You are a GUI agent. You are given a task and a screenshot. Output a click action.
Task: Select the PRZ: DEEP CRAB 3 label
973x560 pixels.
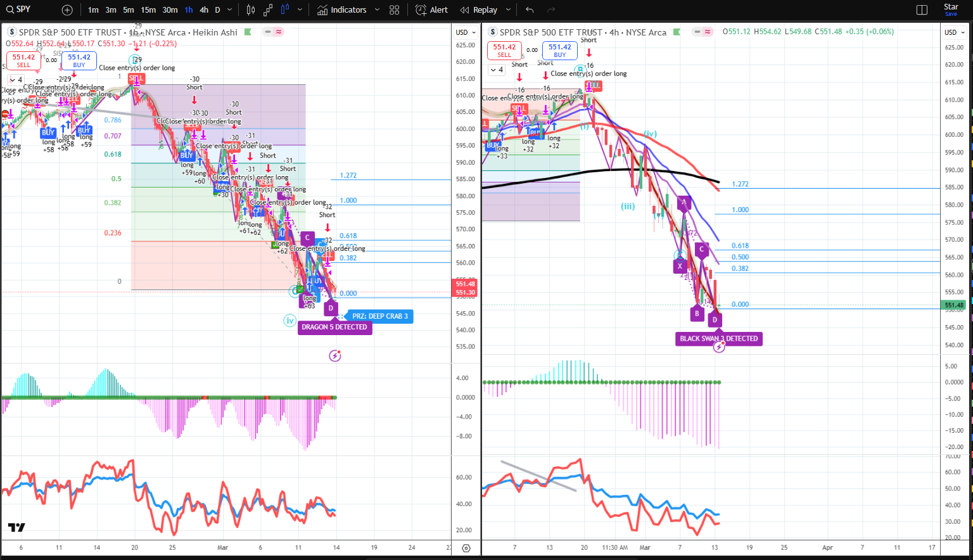[379, 316]
